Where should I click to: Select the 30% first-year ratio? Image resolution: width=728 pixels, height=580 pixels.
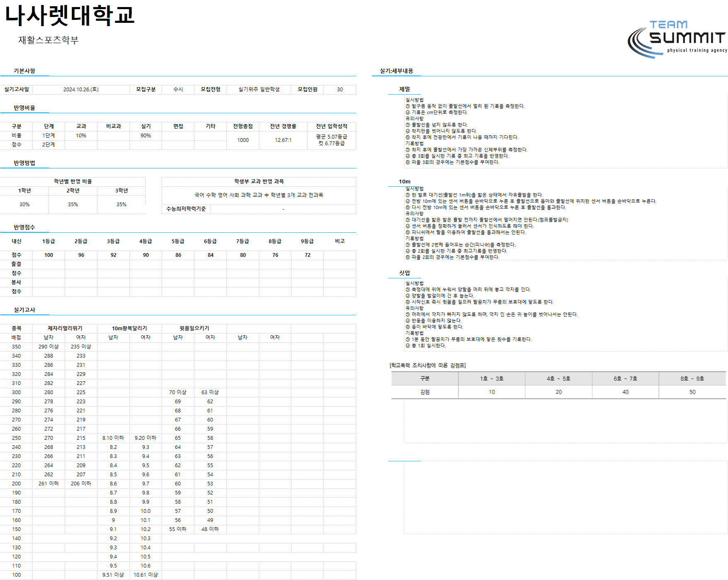tap(24, 205)
